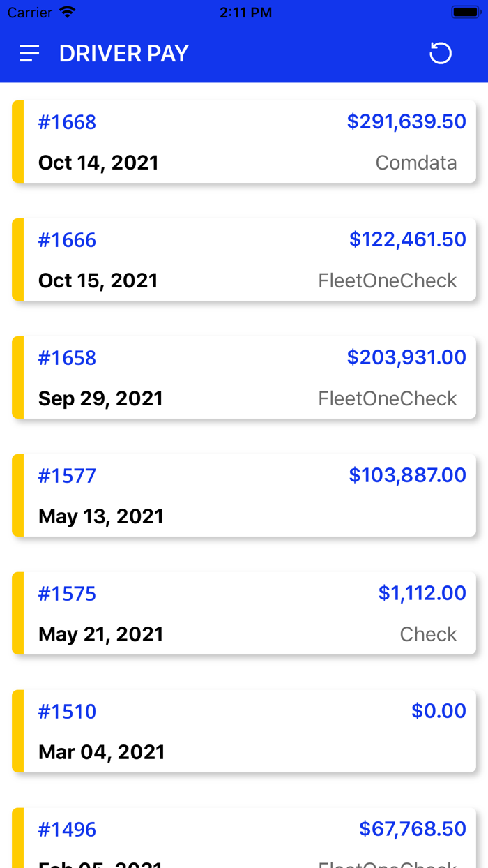Open pay record #1496
This screenshot has height=868, width=488.
pos(66,829)
